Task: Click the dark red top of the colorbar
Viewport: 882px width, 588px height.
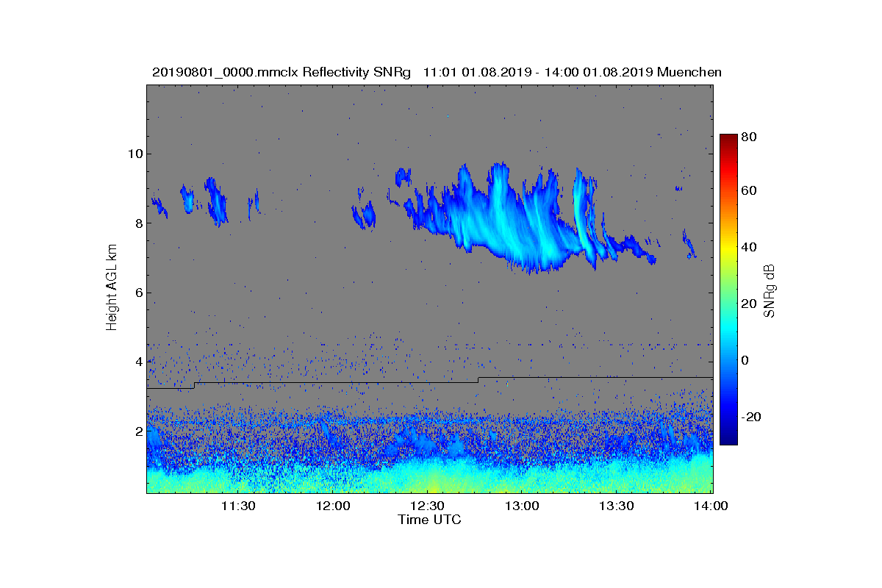Action: click(728, 140)
